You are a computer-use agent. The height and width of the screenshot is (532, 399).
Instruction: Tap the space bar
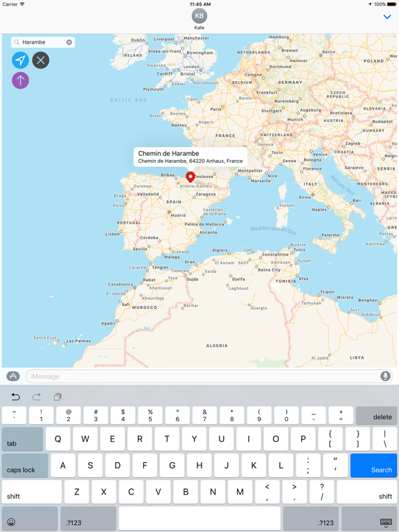coord(199,518)
